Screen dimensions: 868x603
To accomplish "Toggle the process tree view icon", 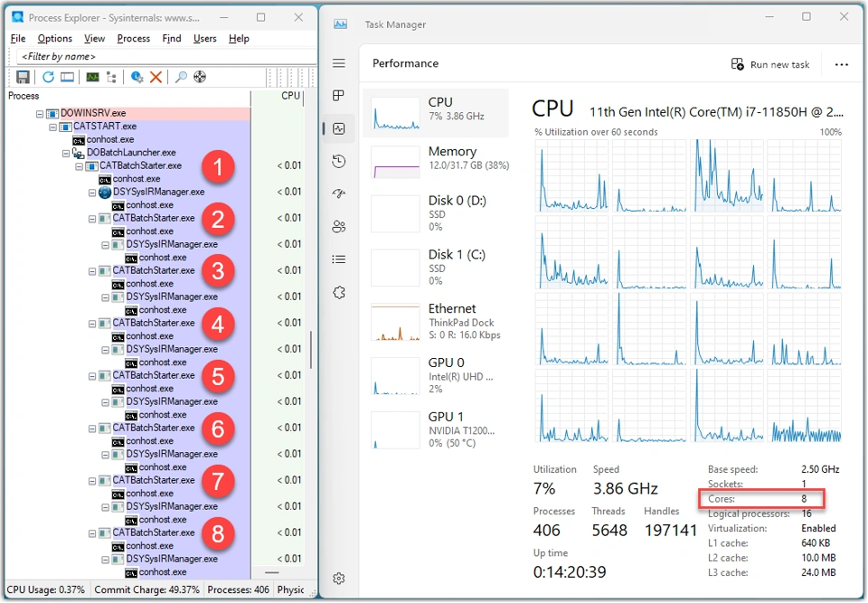I will coord(111,77).
